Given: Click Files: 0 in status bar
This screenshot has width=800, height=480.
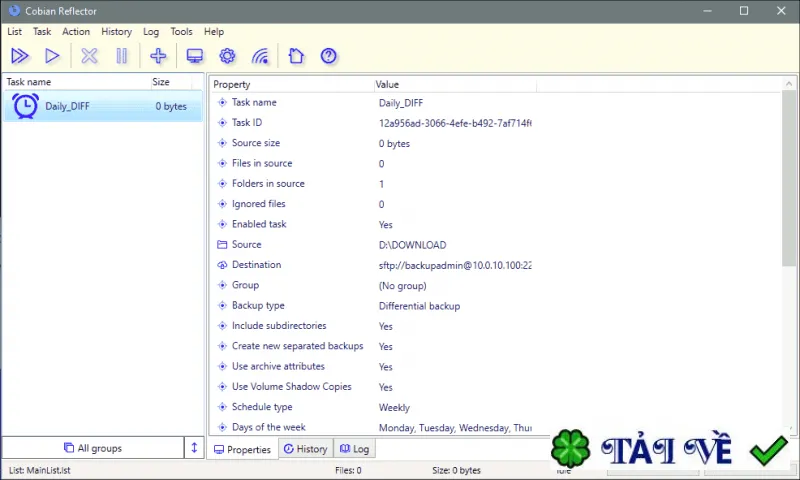Looking at the screenshot, I should [x=348, y=470].
